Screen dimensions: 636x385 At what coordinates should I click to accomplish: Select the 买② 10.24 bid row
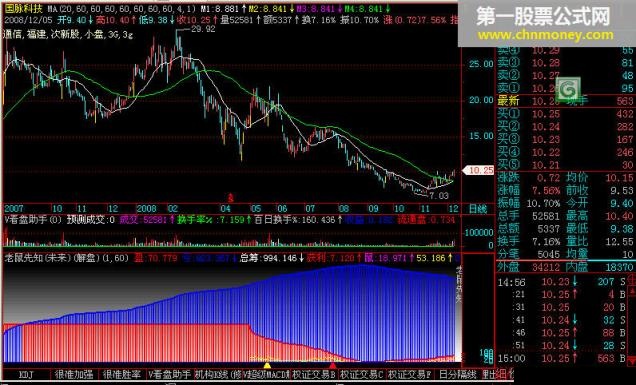pos(565,127)
